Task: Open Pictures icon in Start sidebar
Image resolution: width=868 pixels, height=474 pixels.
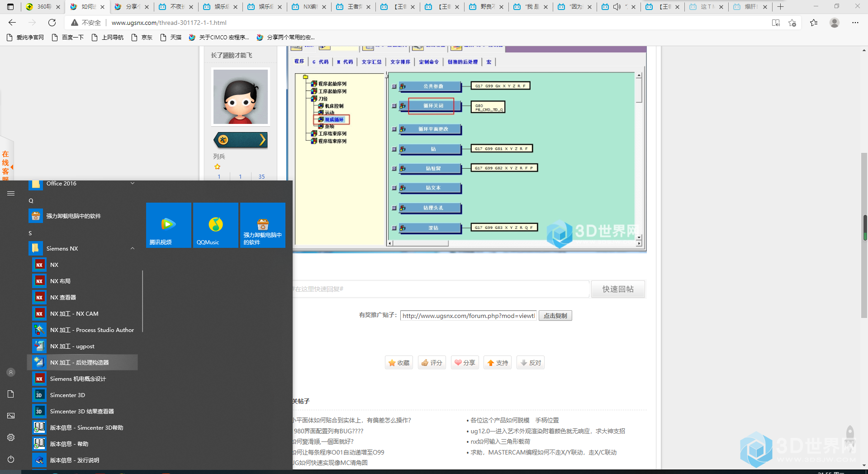Action: coord(11,416)
